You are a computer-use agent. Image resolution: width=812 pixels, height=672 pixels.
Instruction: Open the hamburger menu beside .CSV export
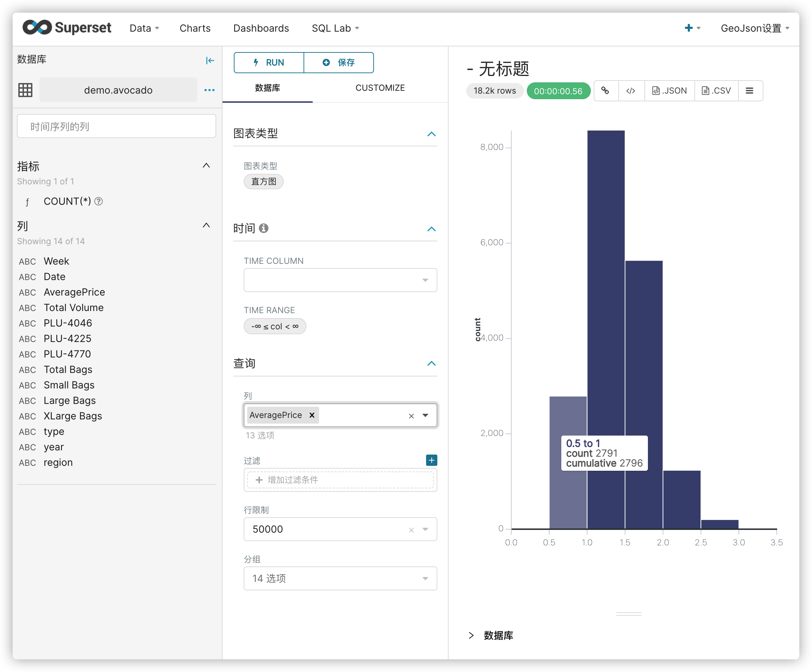click(x=750, y=90)
